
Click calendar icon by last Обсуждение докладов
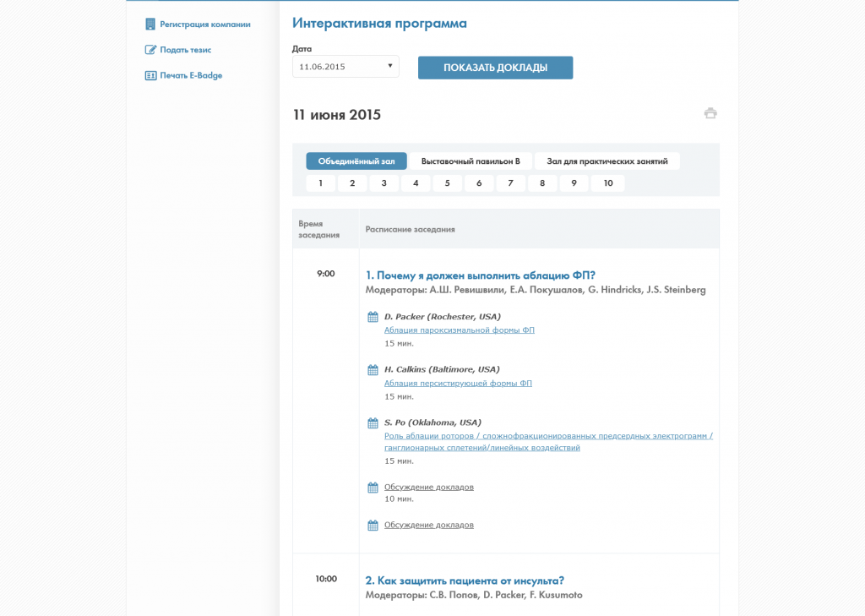click(x=373, y=526)
